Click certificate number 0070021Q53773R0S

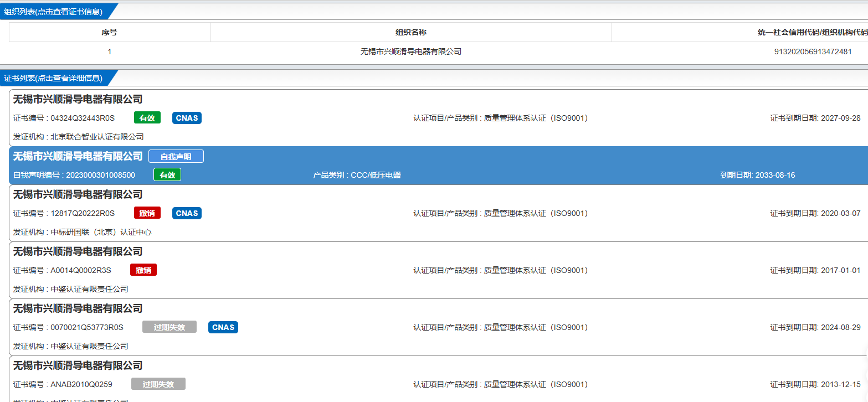point(87,327)
